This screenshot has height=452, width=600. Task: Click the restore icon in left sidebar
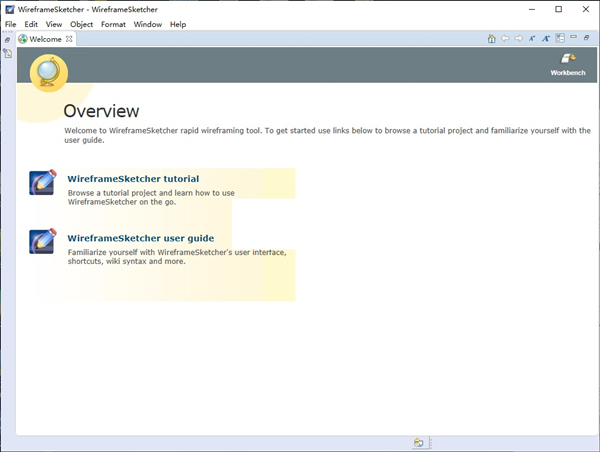[7, 40]
